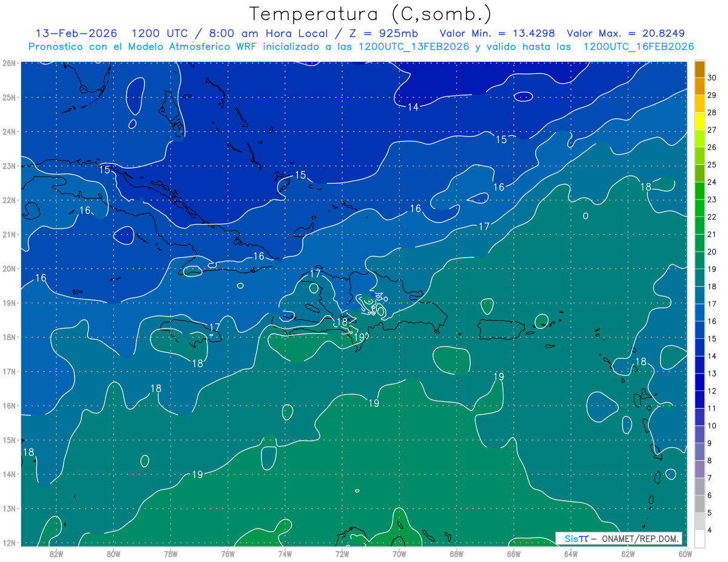Click the '72W' longitude axis label
The height and width of the screenshot is (562, 728).
click(342, 554)
